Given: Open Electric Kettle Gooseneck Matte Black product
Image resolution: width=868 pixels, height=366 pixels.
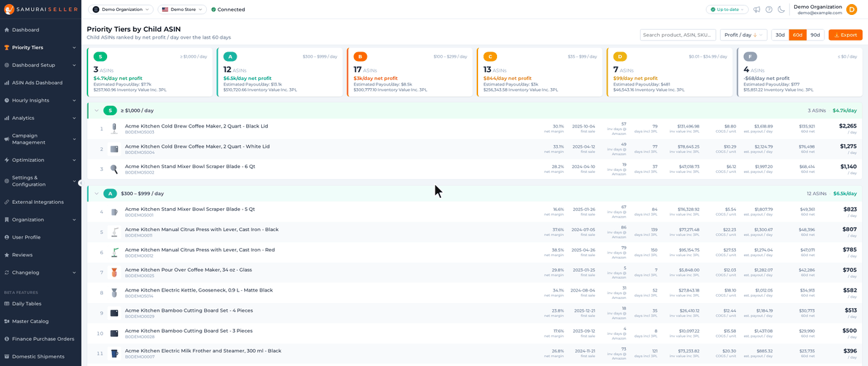Looking at the screenshot, I should (199, 290).
